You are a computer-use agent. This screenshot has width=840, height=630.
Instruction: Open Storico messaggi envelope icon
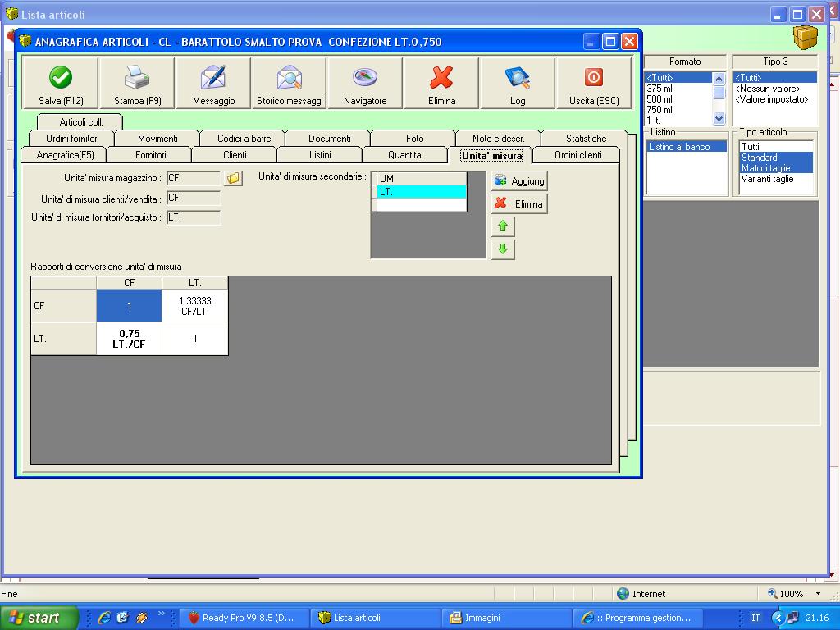pyautogui.click(x=290, y=78)
